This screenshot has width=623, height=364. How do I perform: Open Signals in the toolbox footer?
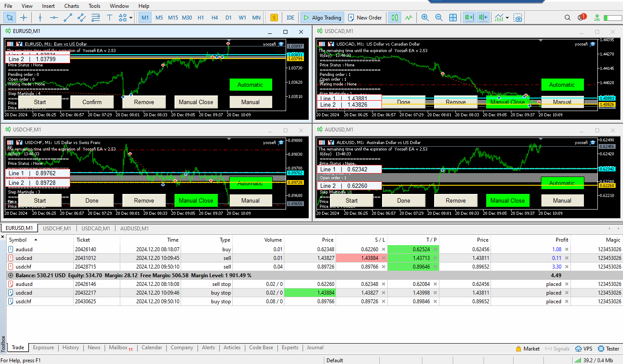[x=557, y=349]
